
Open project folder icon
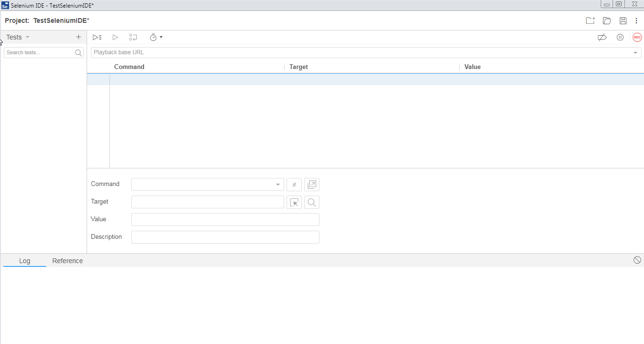click(606, 20)
